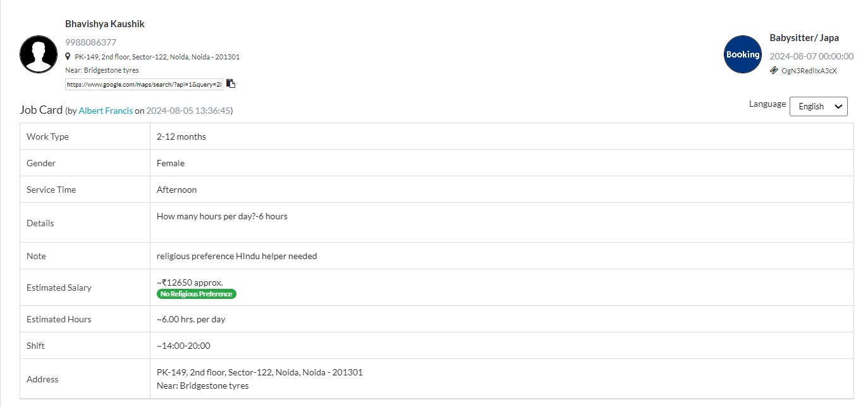Click the Job Card heading
Viewport: 868px width, 407px height.
click(41, 110)
